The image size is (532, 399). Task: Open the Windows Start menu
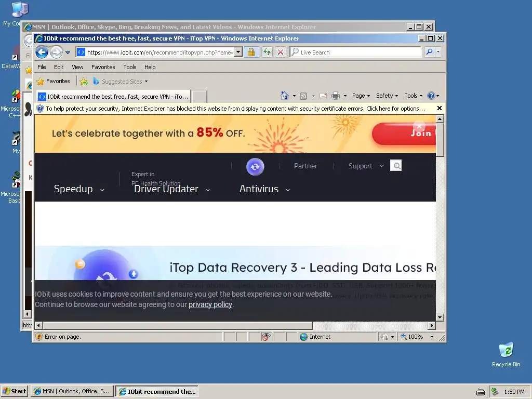pos(14,392)
